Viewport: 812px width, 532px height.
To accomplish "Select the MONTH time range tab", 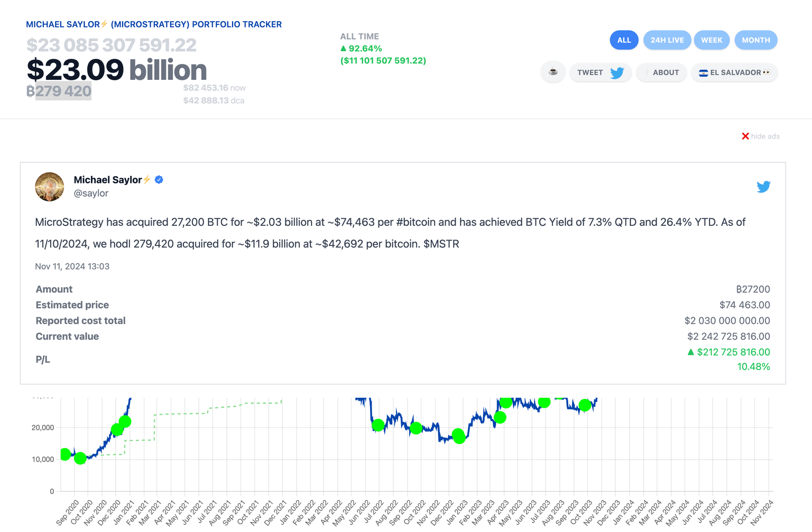I will 755,40.
